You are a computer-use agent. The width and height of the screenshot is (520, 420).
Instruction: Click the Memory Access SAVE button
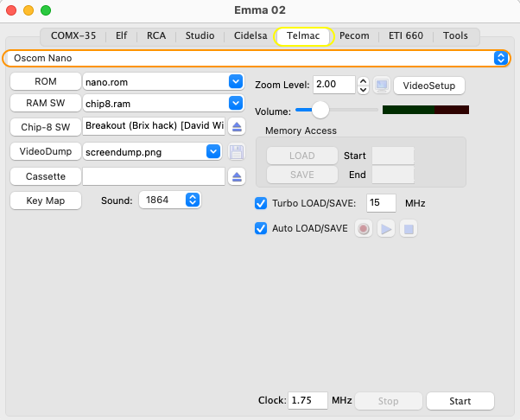point(302,175)
